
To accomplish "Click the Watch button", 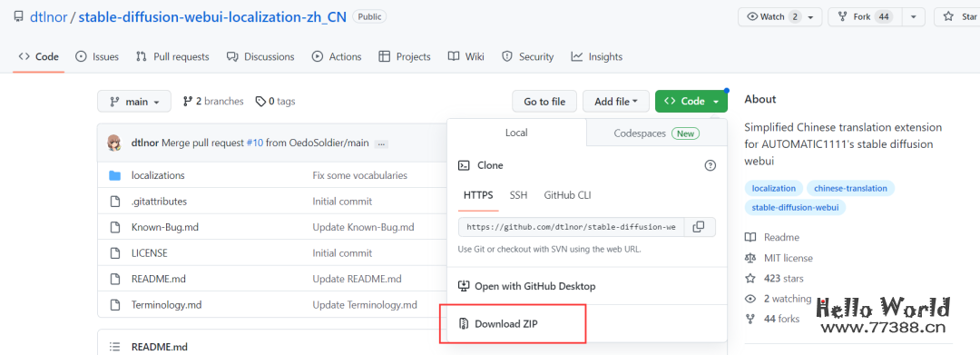I will pyautogui.click(x=780, y=17).
